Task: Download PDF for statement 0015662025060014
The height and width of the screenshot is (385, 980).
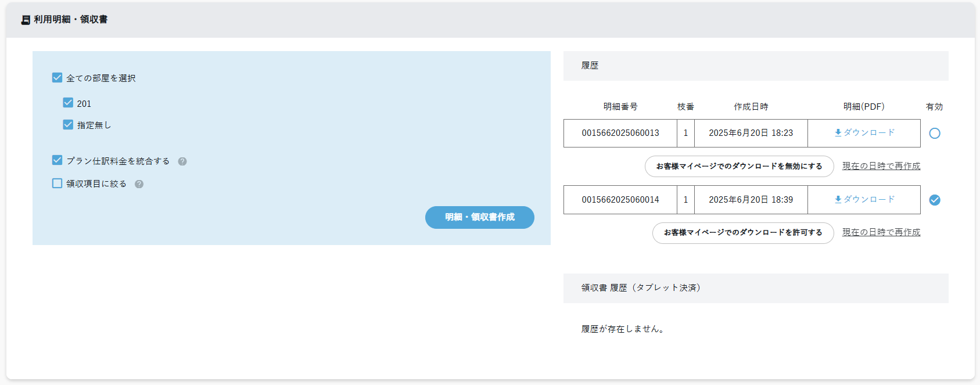Action: click(864, 200)
